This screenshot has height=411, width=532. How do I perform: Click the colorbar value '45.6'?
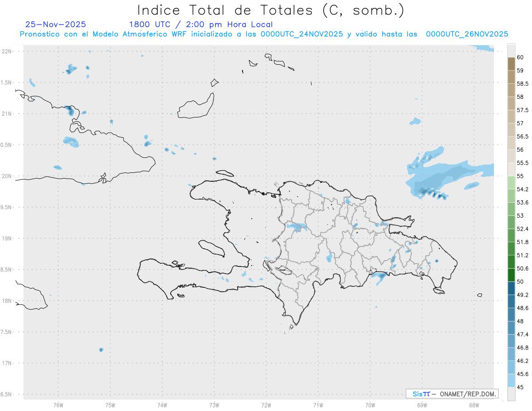(x=522, y=374)
